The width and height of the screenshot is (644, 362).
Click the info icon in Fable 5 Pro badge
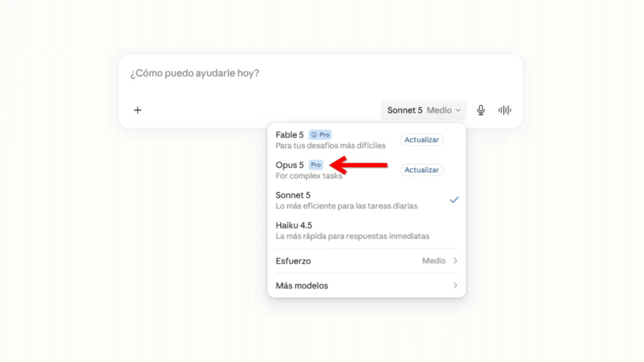(x=314, y=134)
